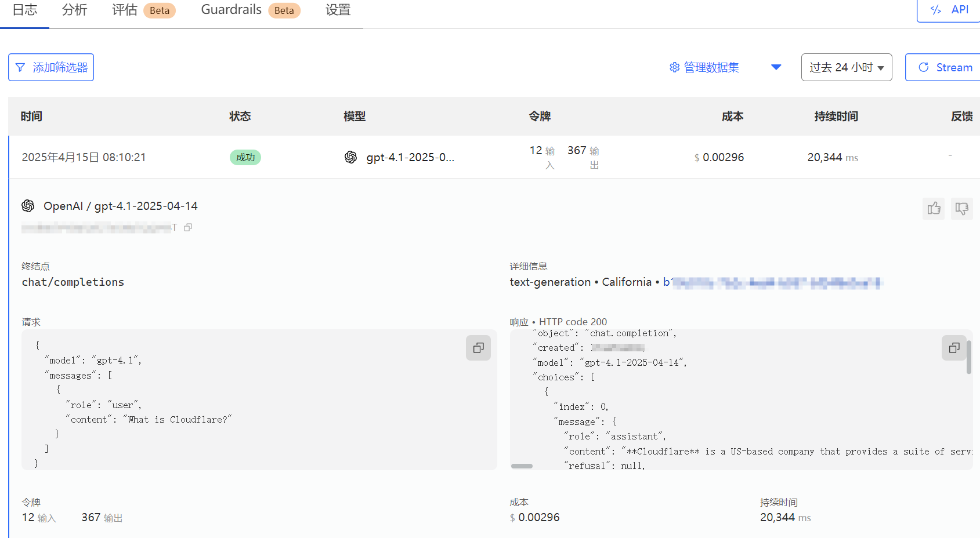Copy the response JSON using its copy icon
The width and height of the screenshot is (980, 538).
(954, 348)
